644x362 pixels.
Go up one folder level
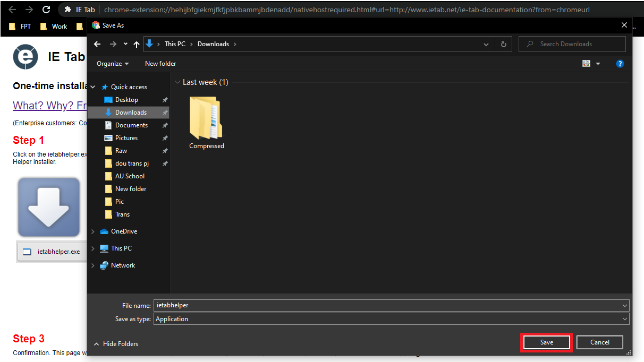coord(137,44)
